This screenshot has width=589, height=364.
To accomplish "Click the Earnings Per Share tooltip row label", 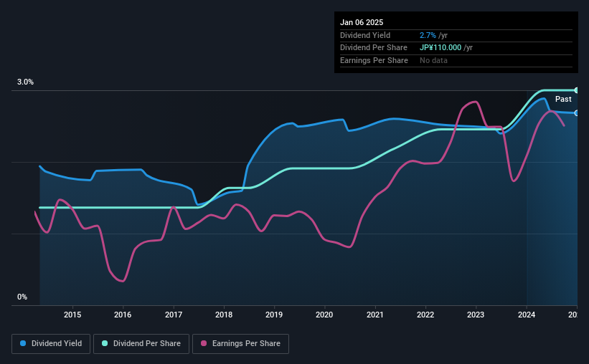I will tap(374, 60).
